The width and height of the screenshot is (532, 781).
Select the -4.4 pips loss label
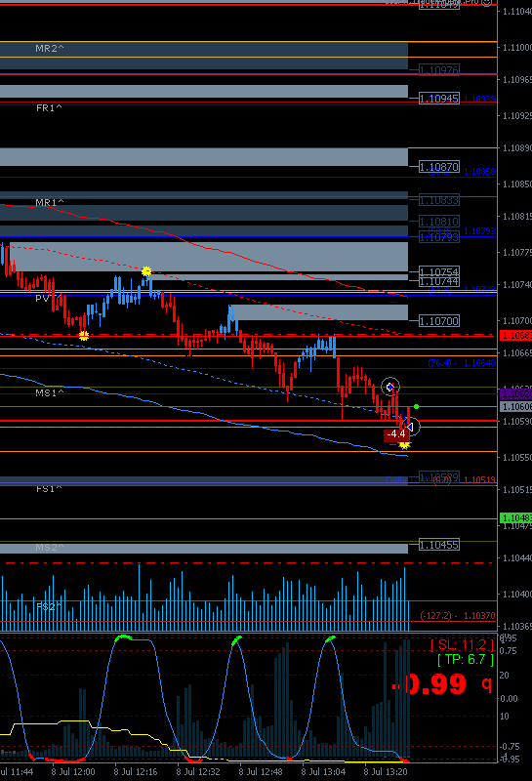[x=396, y=433]
